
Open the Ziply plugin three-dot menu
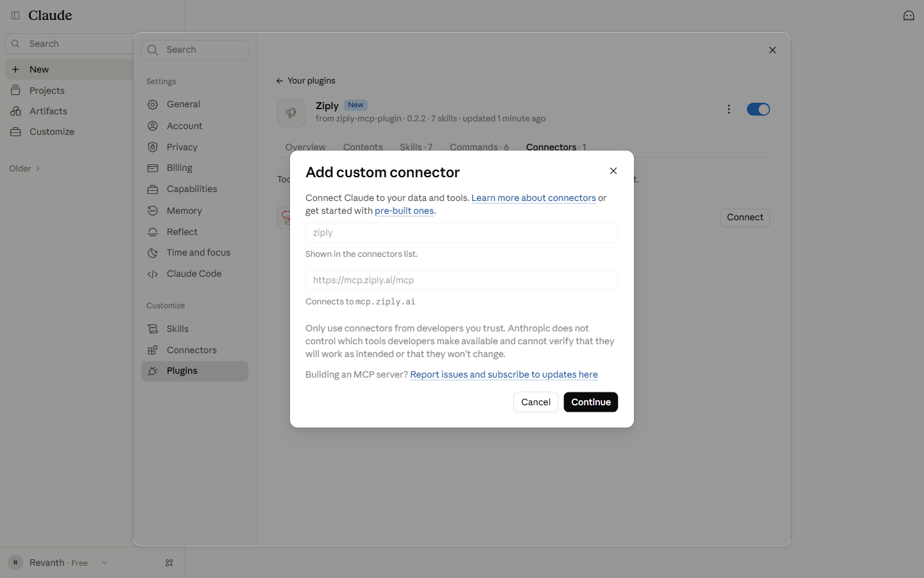click(x=729, y=109)
